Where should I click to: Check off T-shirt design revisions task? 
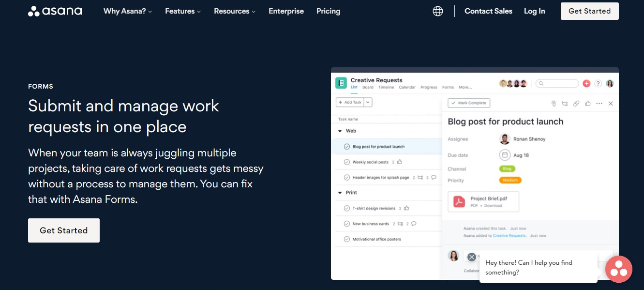coord(346,208)
